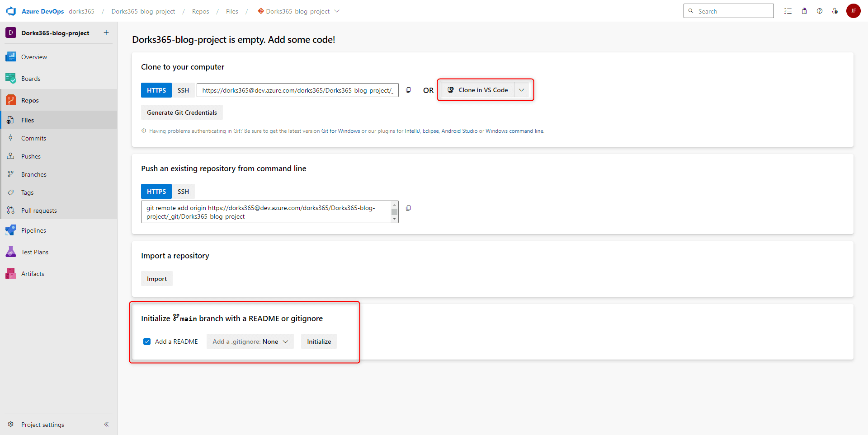The image size is (868, 435).
Task: Click the Import button
Action: click(x=157, y=279)
